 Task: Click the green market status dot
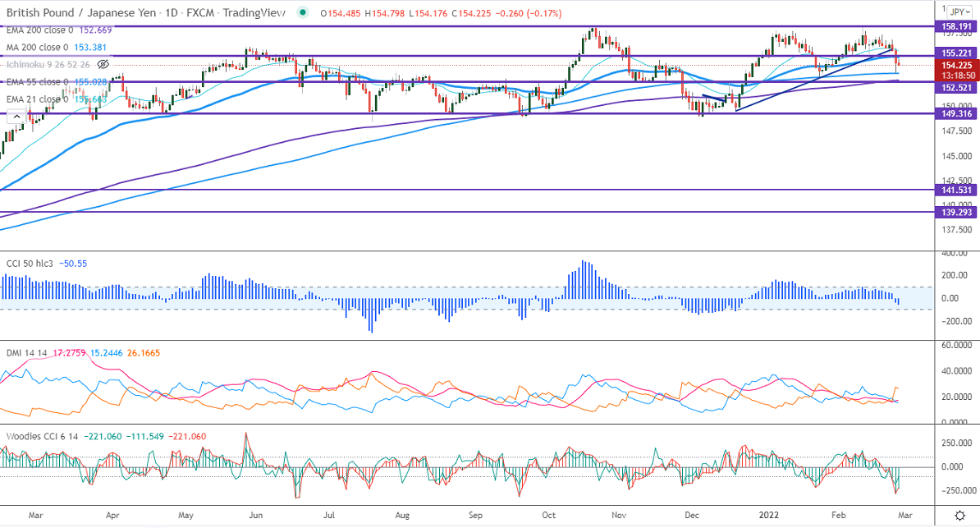(303, 12)
